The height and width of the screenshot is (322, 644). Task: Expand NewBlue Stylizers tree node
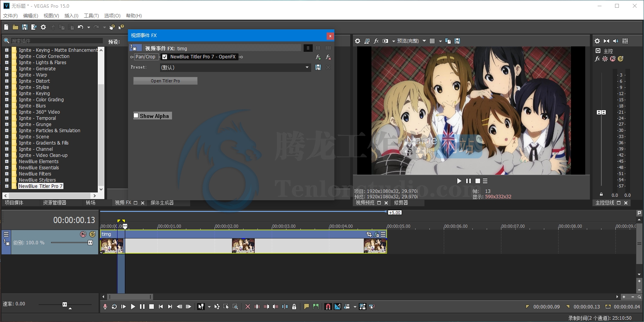[7, 180]
